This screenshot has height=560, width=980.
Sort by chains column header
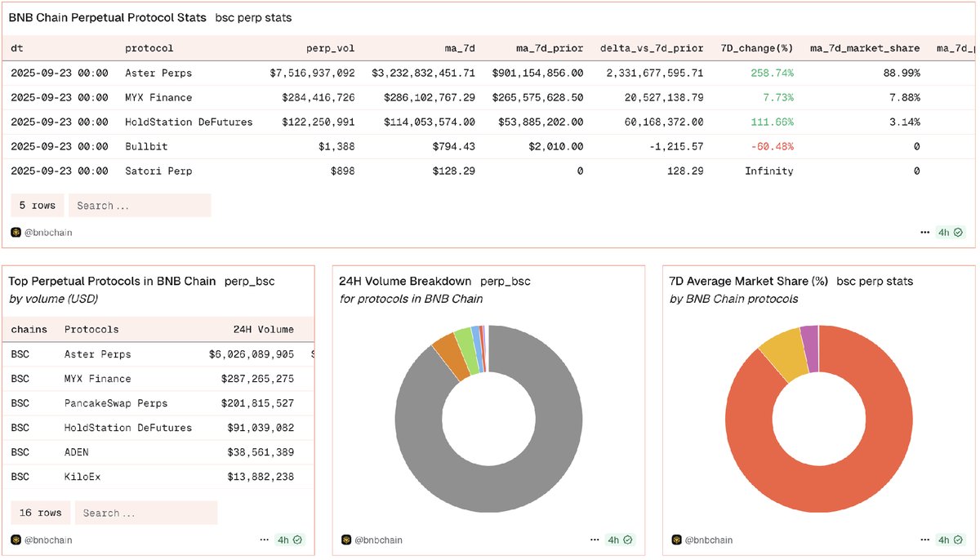29,330
